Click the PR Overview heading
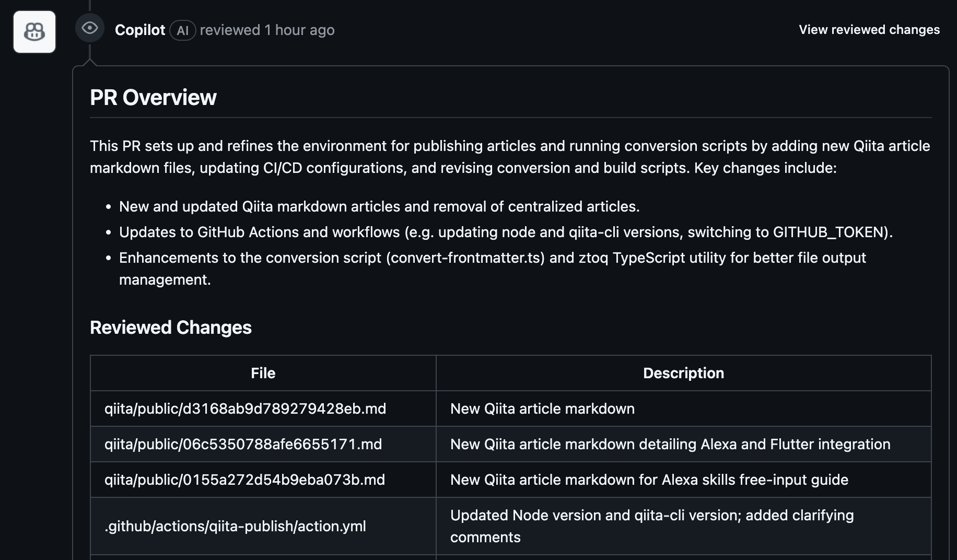The image size is (957, 560). (x=153, y=98)
